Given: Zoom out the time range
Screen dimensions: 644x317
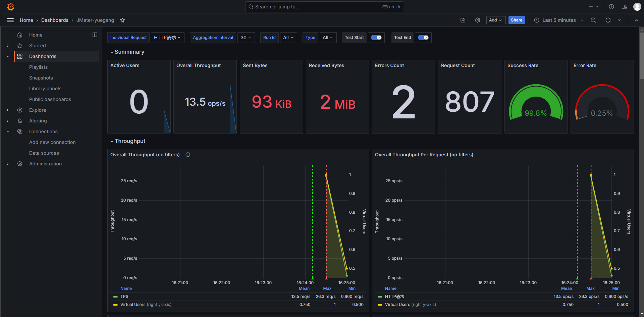Looking at the screenshot, I should (593, 20).
